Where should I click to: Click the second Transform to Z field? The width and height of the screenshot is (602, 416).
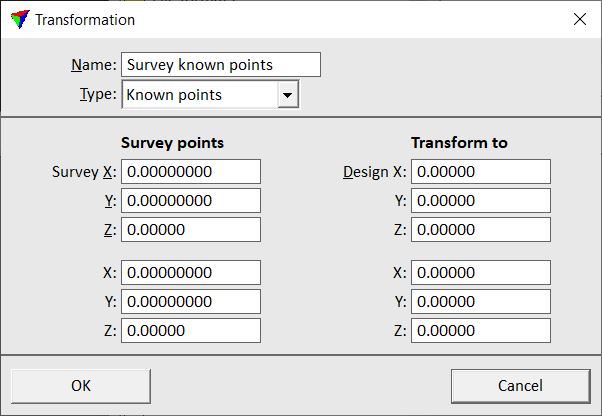[x=481, y=330]
